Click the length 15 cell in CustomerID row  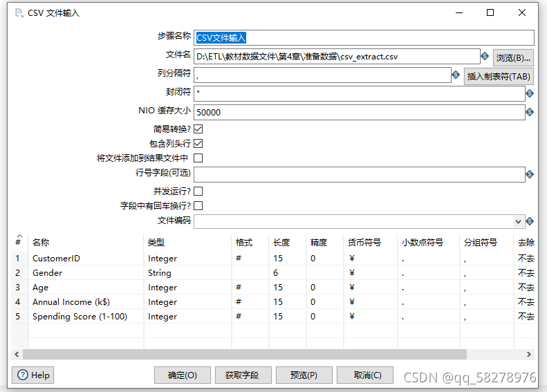tap(288, 259)
